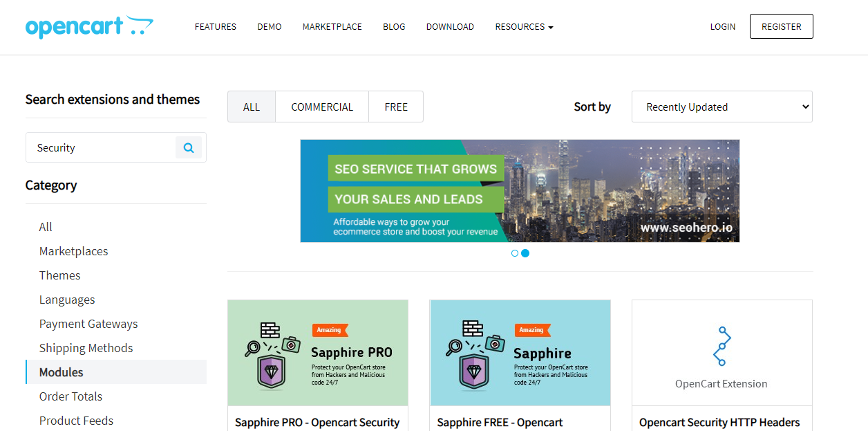
Task: Open the LOGIN page
Action: (x=723, y=26)
